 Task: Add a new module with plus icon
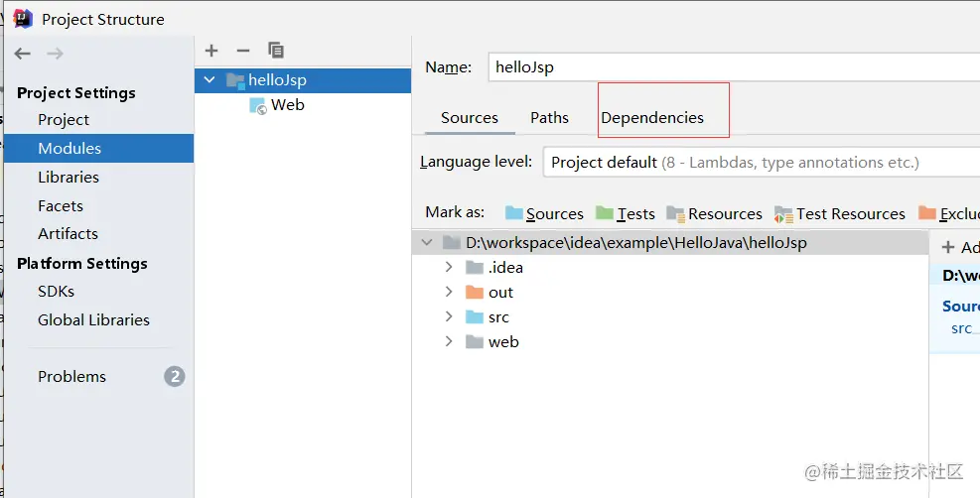pos(211,51)
